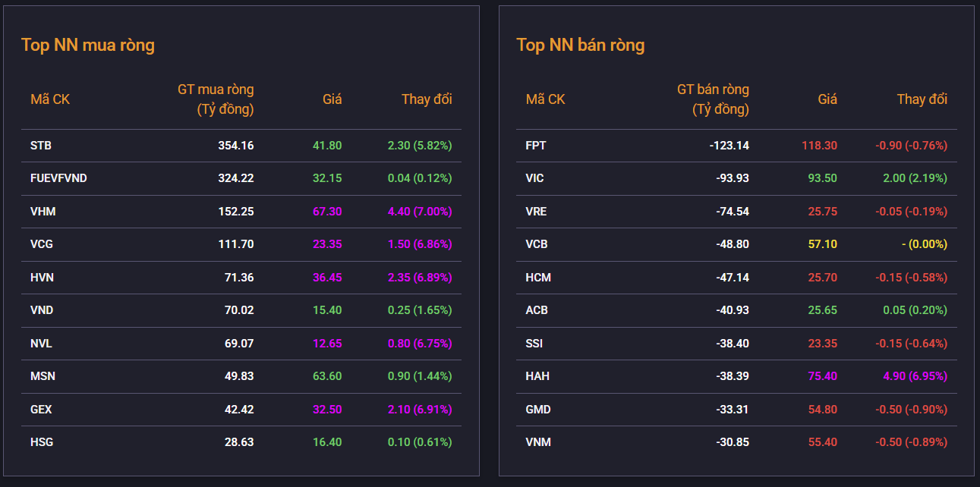This screenshot has height=487, width=980.
Task: Select HSG change 0.10 (0.61%)
Action: point(420,442)
